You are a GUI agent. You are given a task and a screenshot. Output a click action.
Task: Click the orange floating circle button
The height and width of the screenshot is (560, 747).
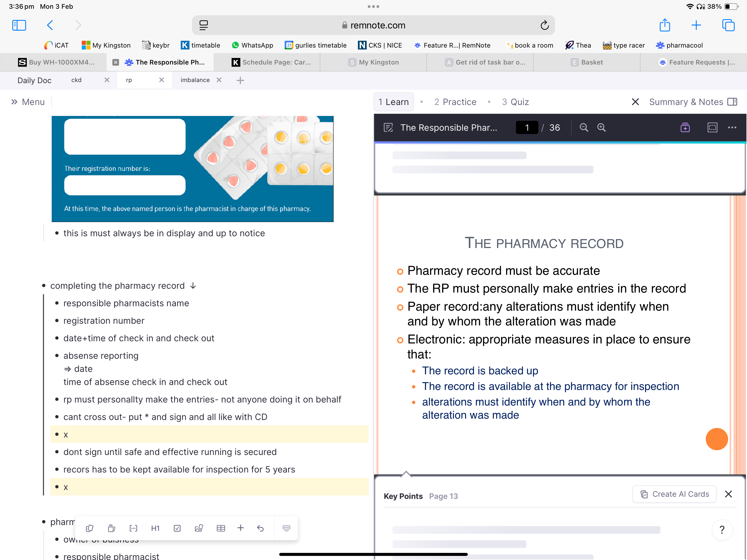[716, 439]
